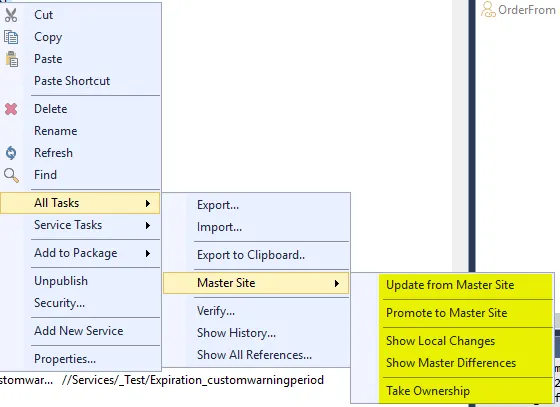Expand the Service Tasks submenu arrow
560x407 pixels.
[148, 225]
